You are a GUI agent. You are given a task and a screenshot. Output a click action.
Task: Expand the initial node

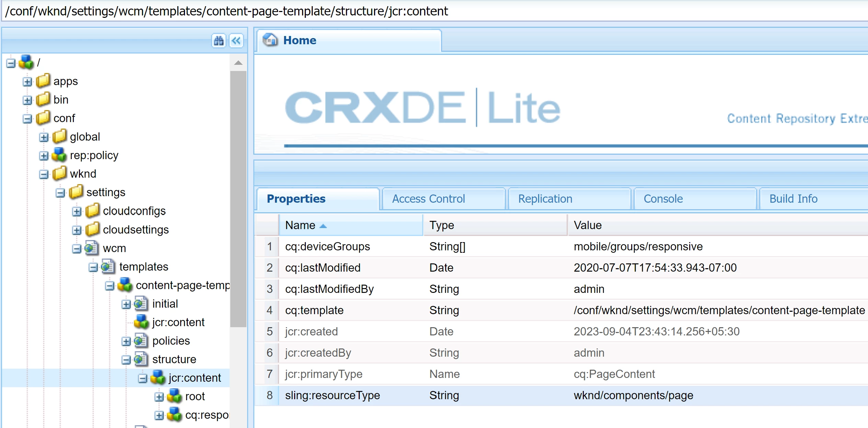126,304
